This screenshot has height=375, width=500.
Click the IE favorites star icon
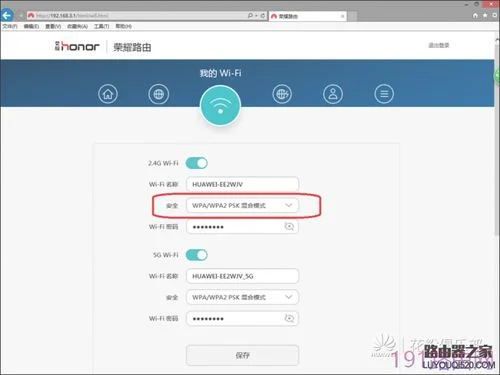pyautogui.click(x=485, y=15)
